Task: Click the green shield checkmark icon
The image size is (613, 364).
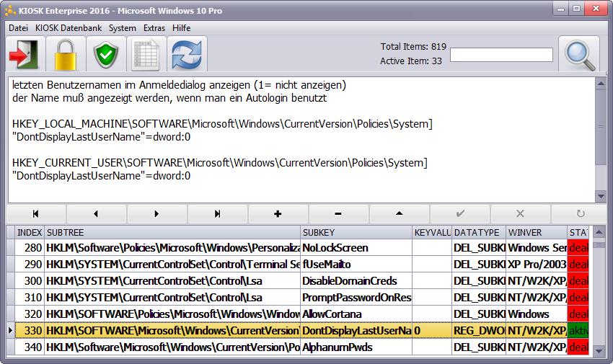Action: pyautogui.click(x=106, y=54)
